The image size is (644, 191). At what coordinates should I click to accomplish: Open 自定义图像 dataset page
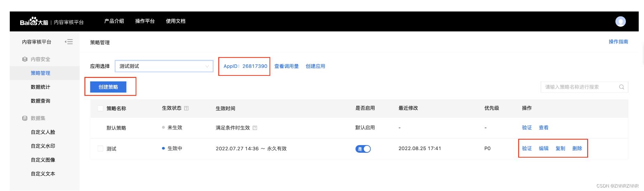pos(43,160)
